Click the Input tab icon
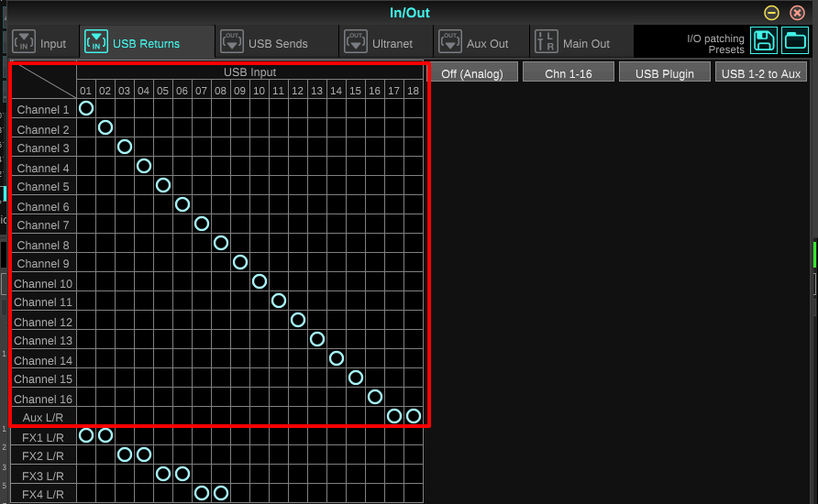 pos(24,43)
